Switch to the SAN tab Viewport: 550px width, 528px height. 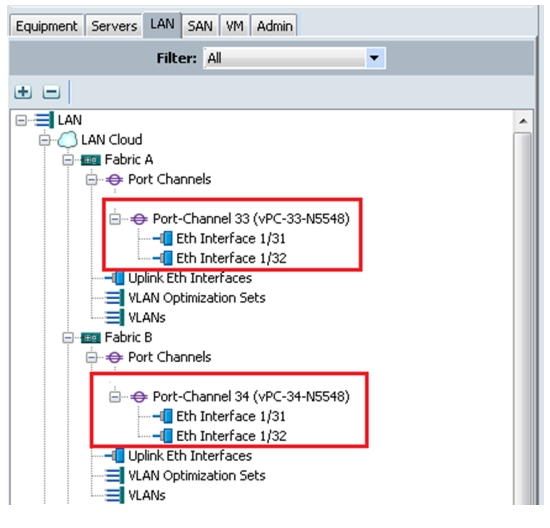pos(200,26)
